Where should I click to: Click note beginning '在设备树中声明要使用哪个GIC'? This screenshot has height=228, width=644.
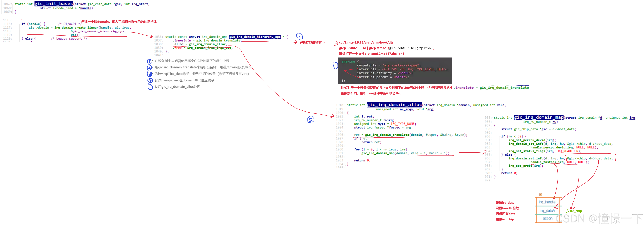[192, 61]
